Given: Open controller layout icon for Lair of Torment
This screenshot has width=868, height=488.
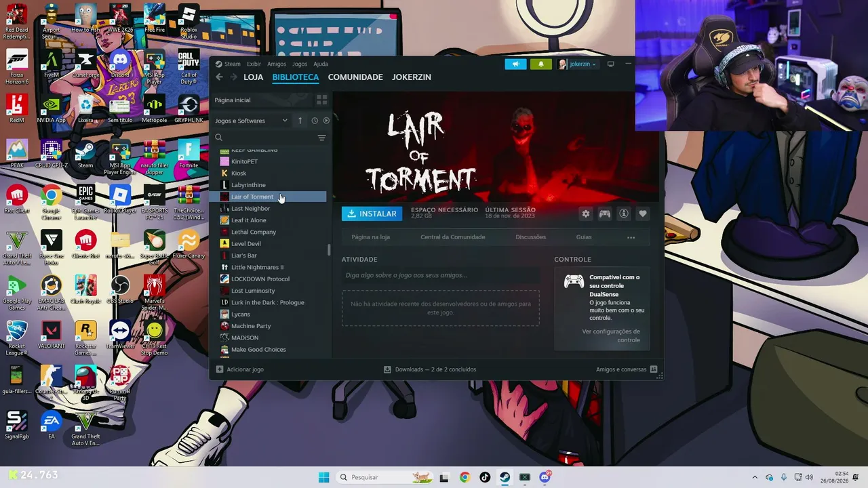Looking at the screenshot, I should (x=605, y=213).
